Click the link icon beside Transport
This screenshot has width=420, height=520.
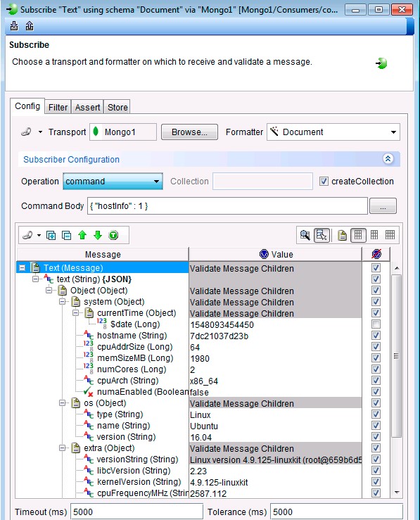[26, 132]
